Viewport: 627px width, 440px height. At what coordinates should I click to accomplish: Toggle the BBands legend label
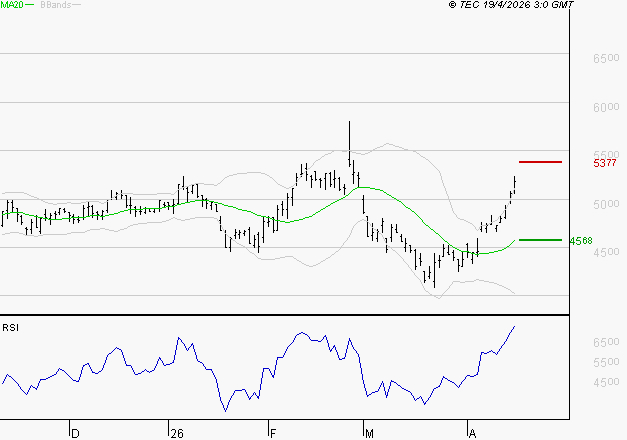coord(54,5)
